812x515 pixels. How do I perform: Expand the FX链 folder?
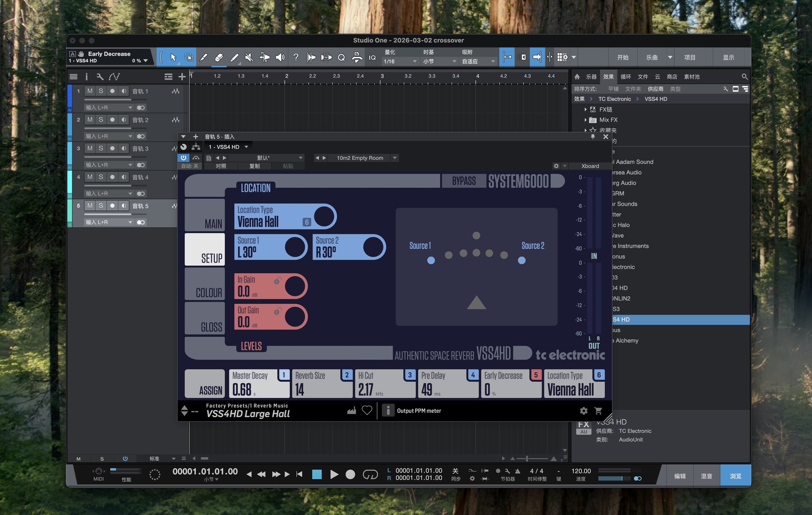585,110
